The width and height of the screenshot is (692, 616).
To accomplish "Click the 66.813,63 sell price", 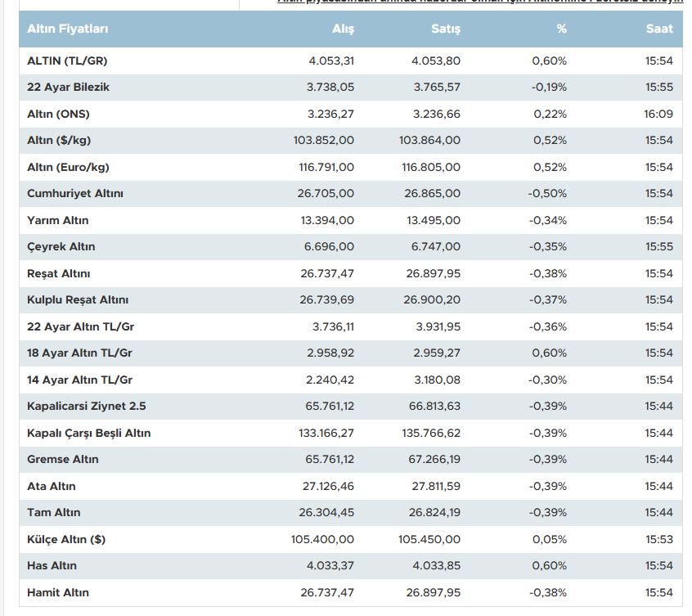I will pyautogui.click(x=434, y=407).
